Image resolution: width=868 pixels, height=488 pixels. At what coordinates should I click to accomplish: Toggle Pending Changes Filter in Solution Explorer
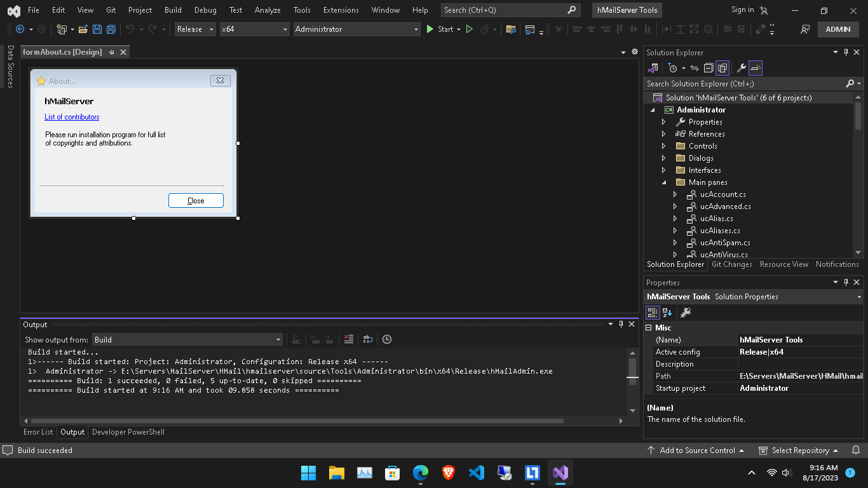pos(673,68)
